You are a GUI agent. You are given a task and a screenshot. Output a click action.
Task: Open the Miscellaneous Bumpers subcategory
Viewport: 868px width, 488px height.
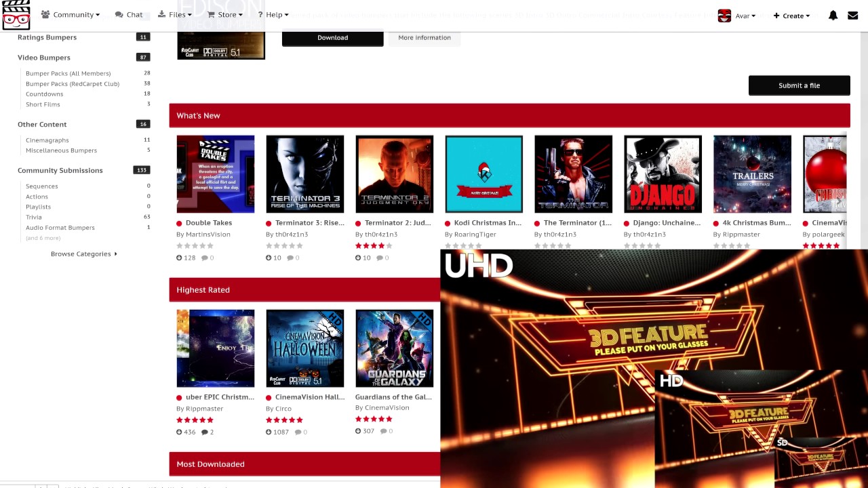[x=61, y=150]
